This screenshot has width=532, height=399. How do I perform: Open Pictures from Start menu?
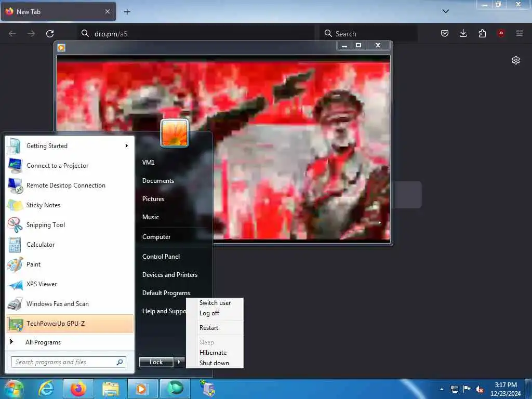[x=153, y=199]
